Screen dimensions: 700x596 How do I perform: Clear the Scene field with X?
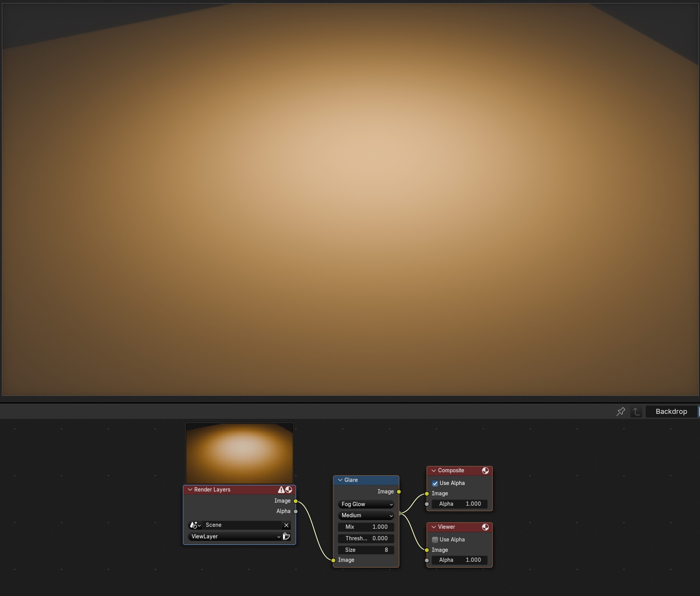(x=286, y=525)
